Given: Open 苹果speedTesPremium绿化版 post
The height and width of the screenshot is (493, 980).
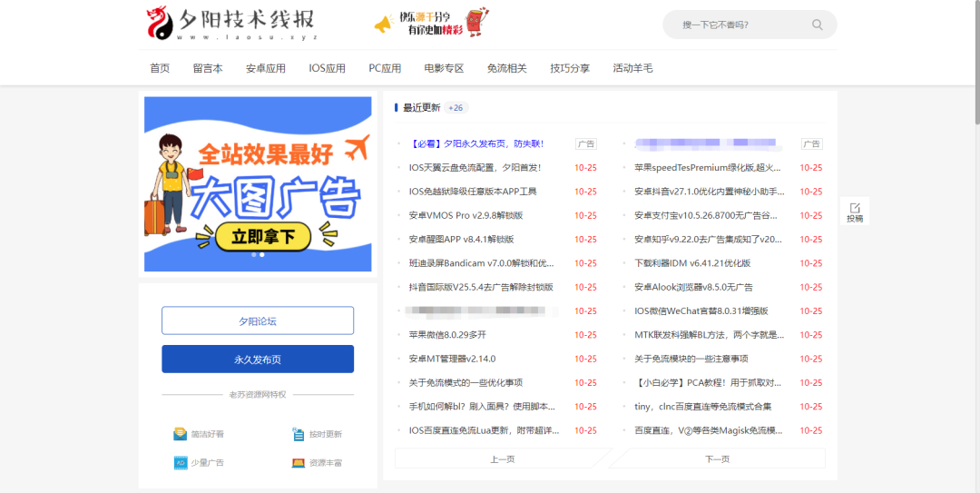Looking at the screenshot, I should 708,168.
